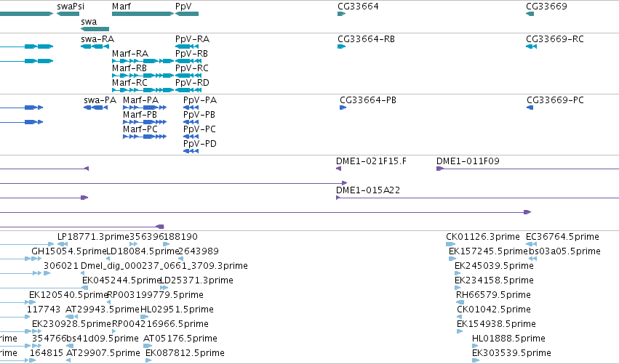Select transcript swa-RA

tap(95, 46)
